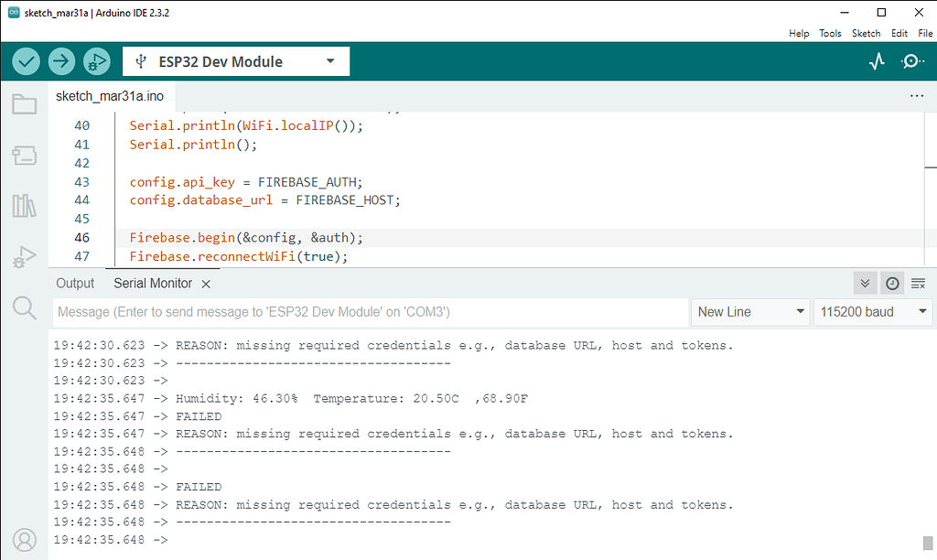Switch to the Output tab

tap(75, 284)
